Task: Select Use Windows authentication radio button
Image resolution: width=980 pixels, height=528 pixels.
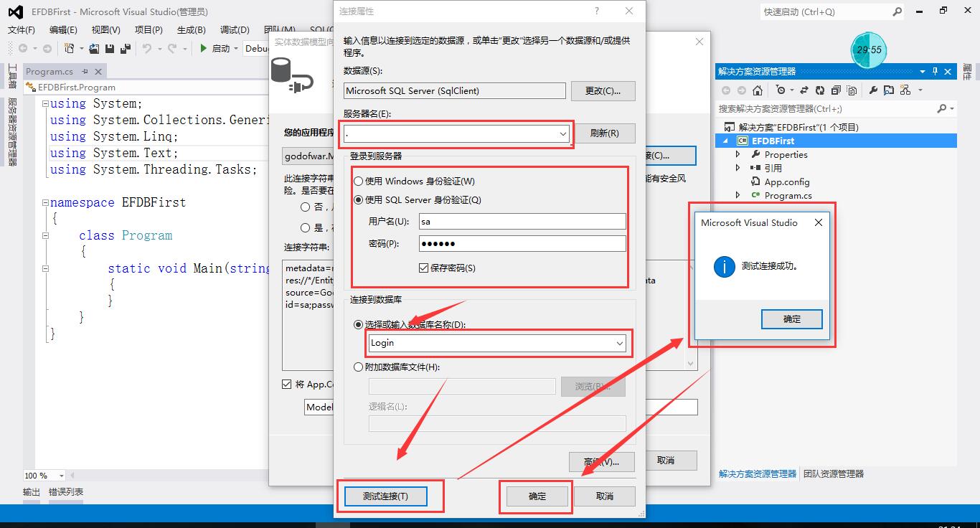Action: [359, 181]
